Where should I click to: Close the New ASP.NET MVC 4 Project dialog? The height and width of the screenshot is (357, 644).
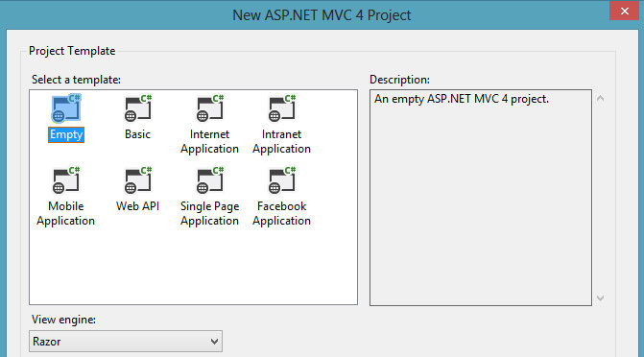pyautogui.click(x=624, y=12)
